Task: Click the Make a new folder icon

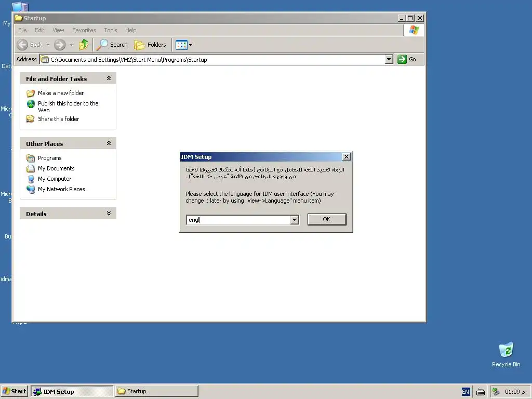Action: (31, 93)
